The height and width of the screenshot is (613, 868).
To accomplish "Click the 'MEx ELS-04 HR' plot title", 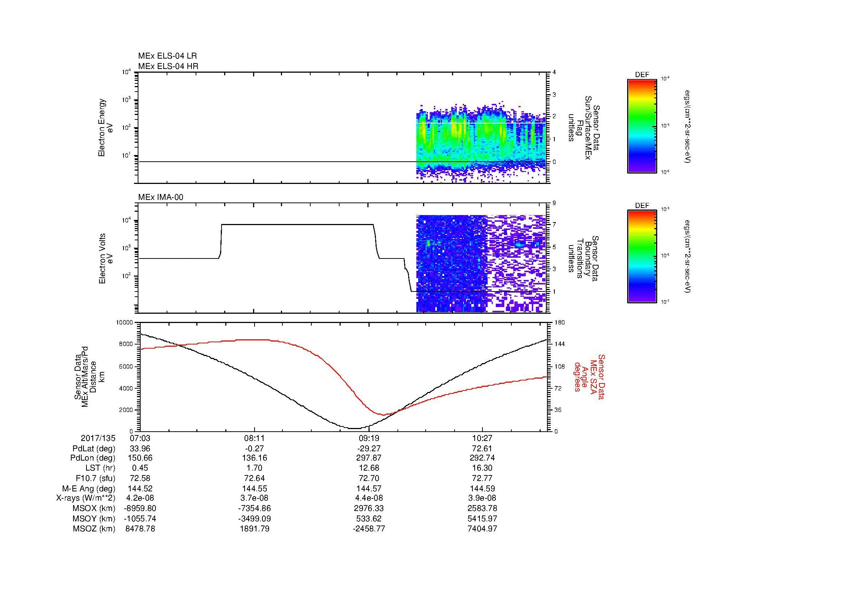I will click(x=168, y=66).
